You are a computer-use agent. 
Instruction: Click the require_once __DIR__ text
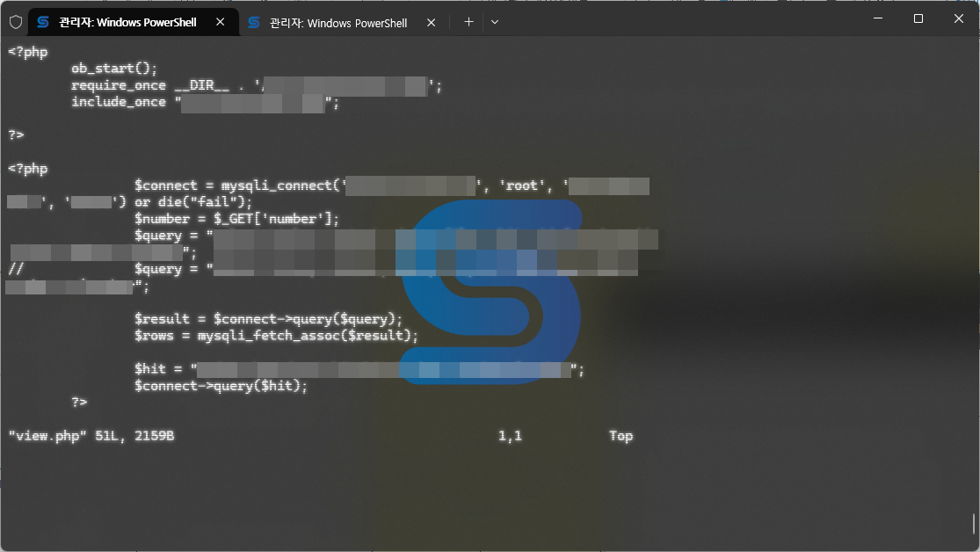150,85
